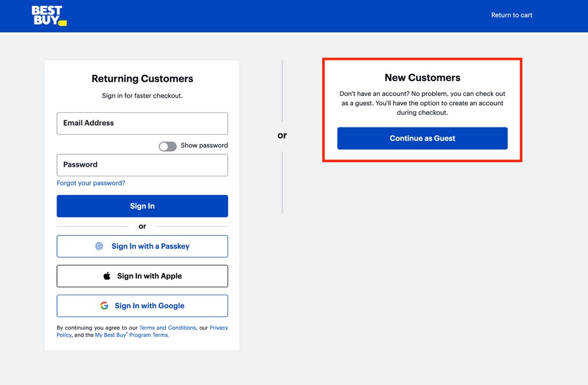Toggle the Show password switch
588x385 pixels.
[168, 146]
